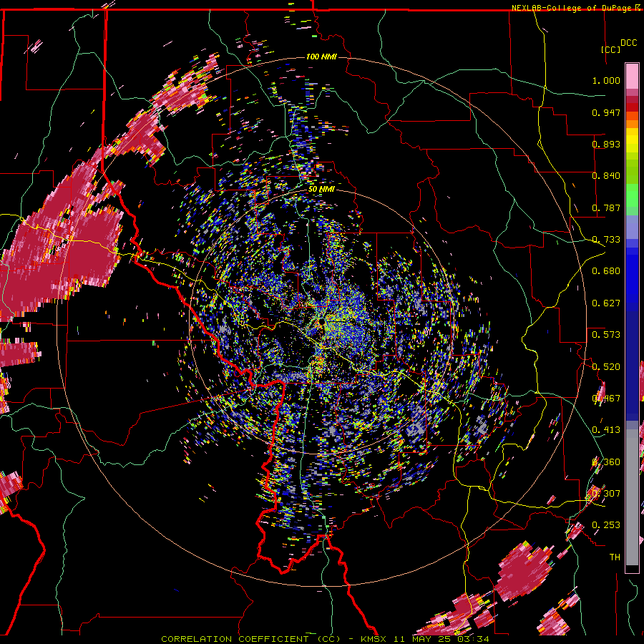Image resolution: width=644 pixels, height=644 pixels.
Task: Click the 0.413 value on the color scale
Action: coord(606,430)
